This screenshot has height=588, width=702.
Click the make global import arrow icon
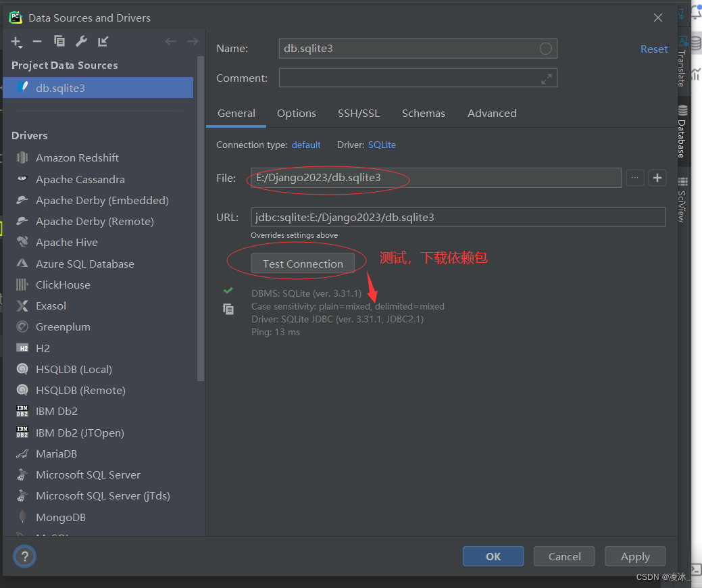[x=103, y=41]
